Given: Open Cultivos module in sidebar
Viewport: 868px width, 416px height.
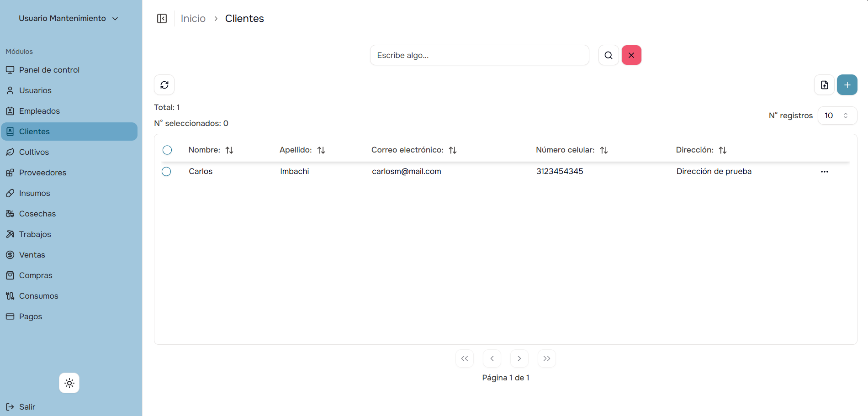Looking at the screenshot, I should tap(34, 152).
